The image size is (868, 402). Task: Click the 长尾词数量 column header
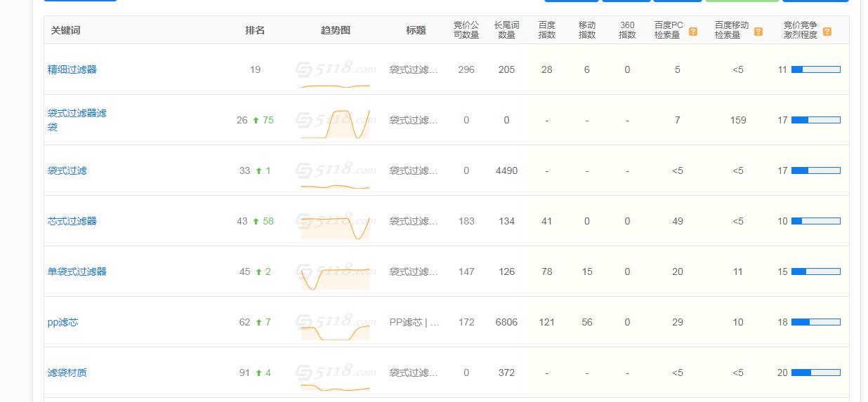(x=506, y=30)
